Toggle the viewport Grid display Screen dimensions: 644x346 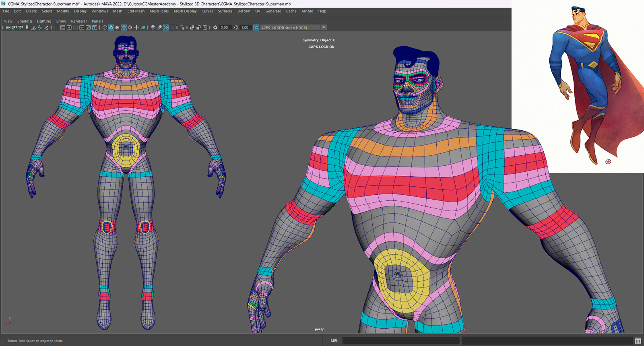pyautogui.click(x=56, y=27)
